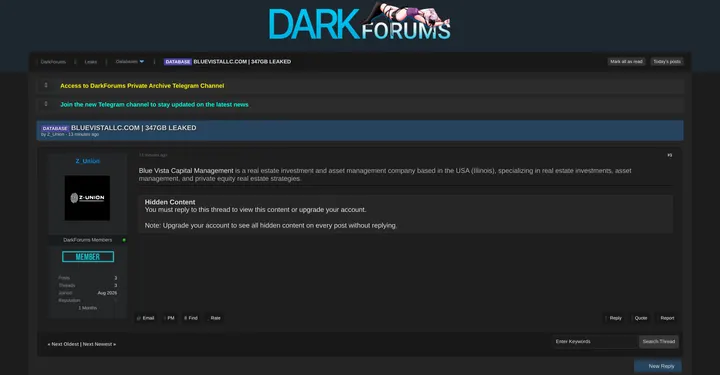This screenshot has width=720, height=375.
Task: Click the purple DATABASE tag in breadcrumb
Action: [177, 62]
